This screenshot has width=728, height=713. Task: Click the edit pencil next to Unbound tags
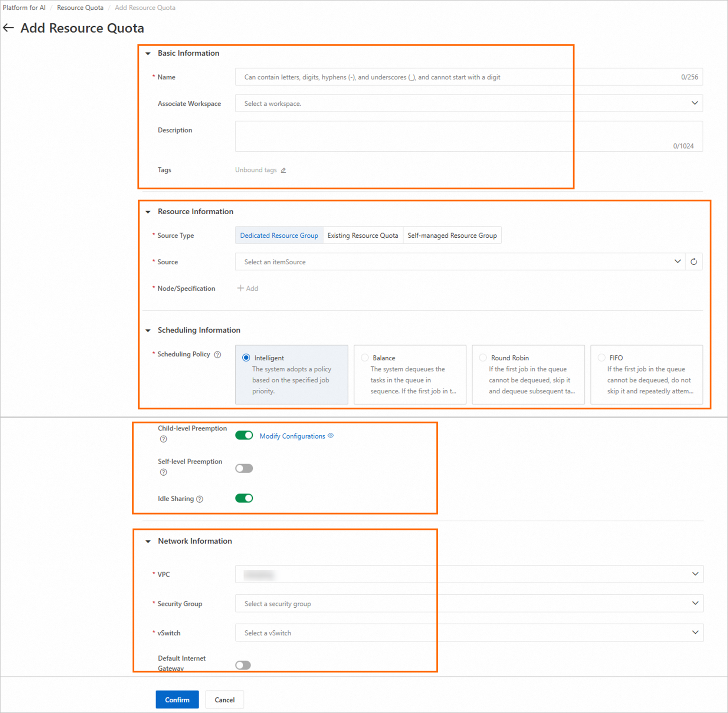coord(283,171)
